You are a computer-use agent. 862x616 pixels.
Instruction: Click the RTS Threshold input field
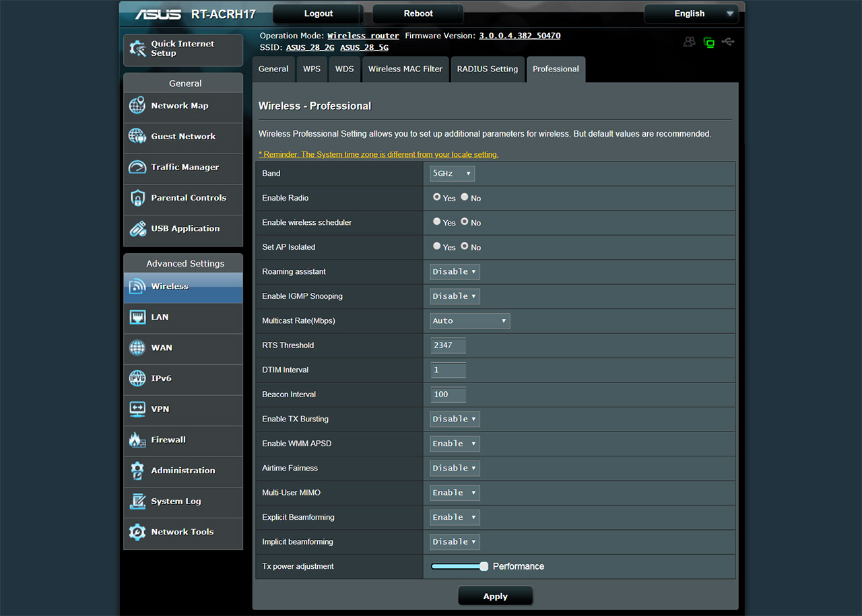pos(448,345)
